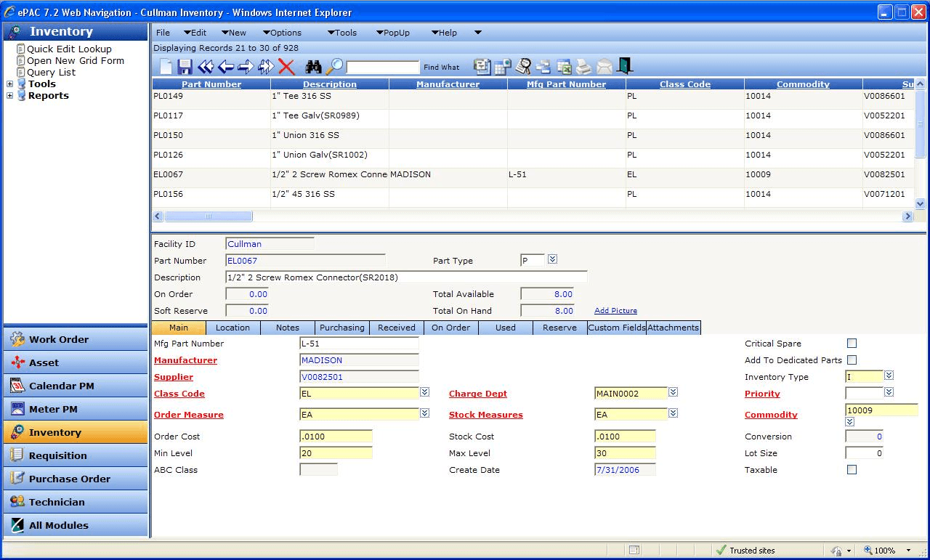Jump to last record double-right arrow
The image size is (930, 560).
266,67
